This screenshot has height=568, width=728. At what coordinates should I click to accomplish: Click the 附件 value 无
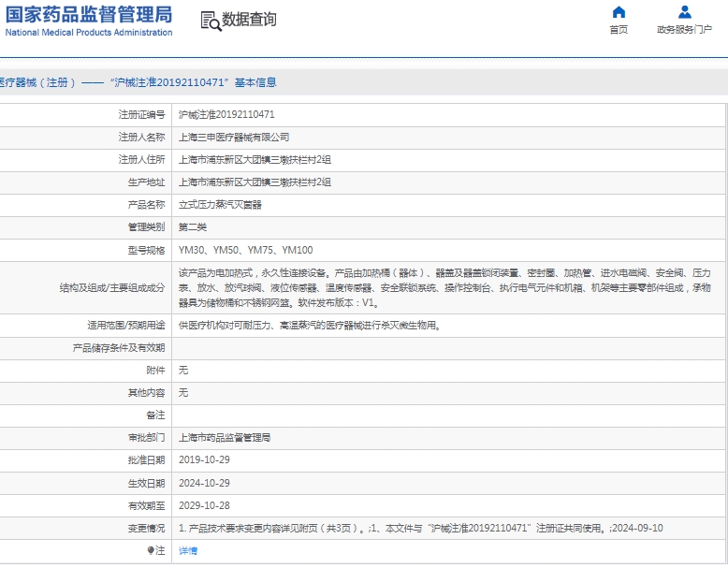pos(183,371)
